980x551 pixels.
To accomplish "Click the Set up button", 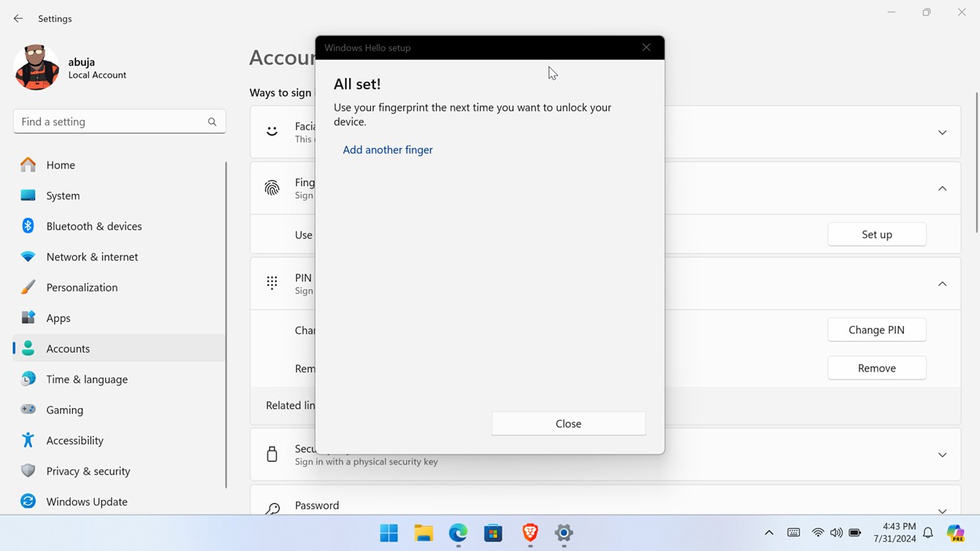I will tap(876, 234).
